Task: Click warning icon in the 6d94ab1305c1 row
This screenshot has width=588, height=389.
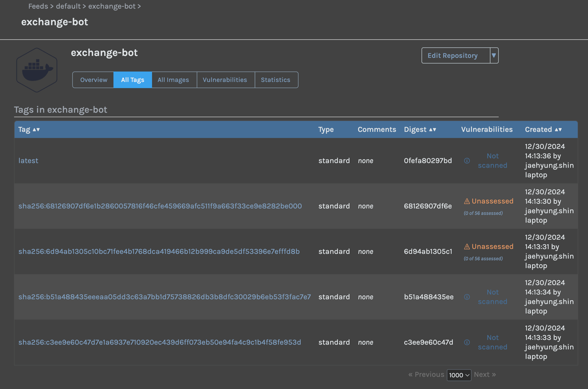Action: (x=467, y=247)
